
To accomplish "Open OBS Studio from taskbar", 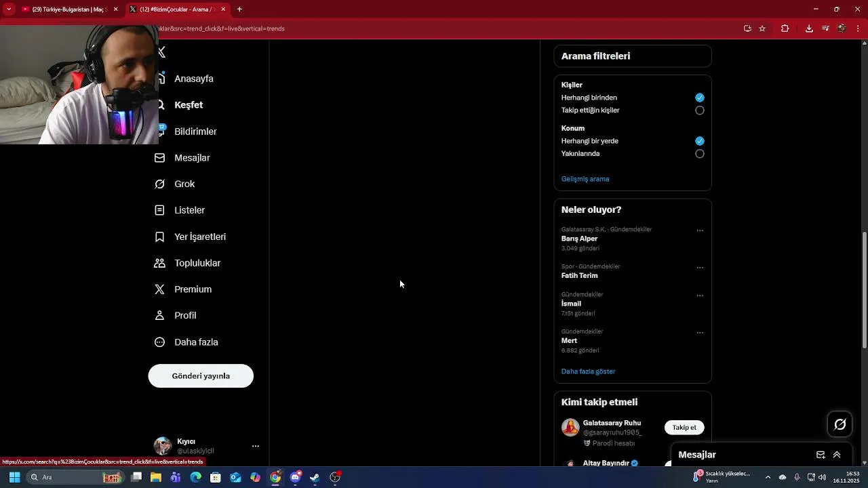I will coord(335,477).
